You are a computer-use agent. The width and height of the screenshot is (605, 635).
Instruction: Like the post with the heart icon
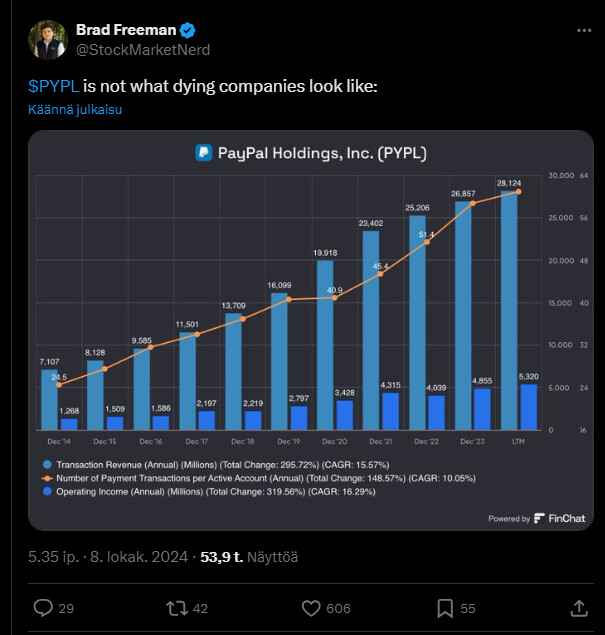coord(311,608)
